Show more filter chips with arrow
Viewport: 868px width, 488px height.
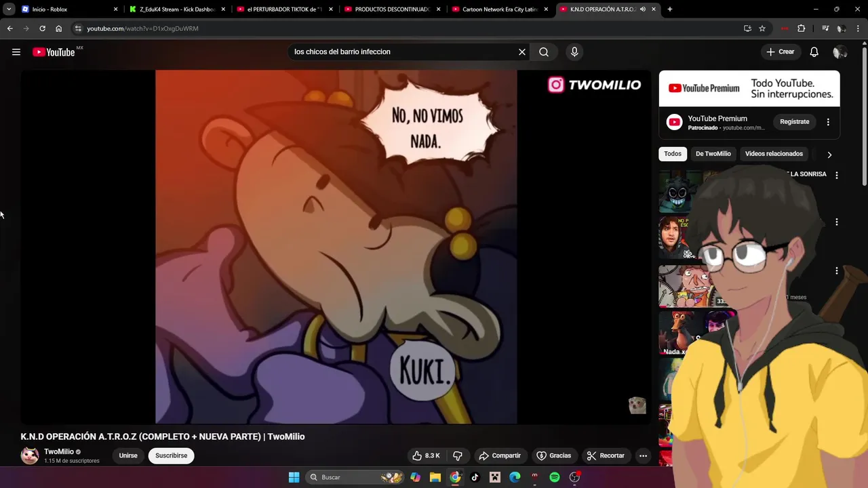tap(829, 155)
